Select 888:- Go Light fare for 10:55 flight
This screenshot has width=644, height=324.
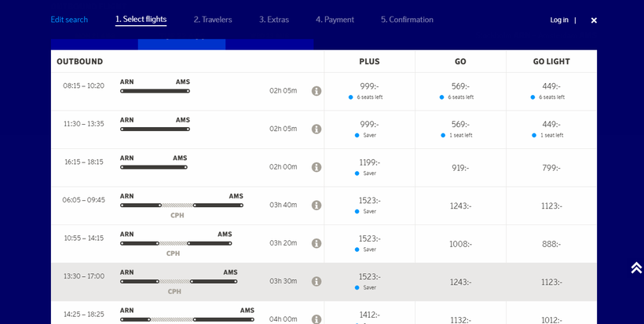point(551,244)
